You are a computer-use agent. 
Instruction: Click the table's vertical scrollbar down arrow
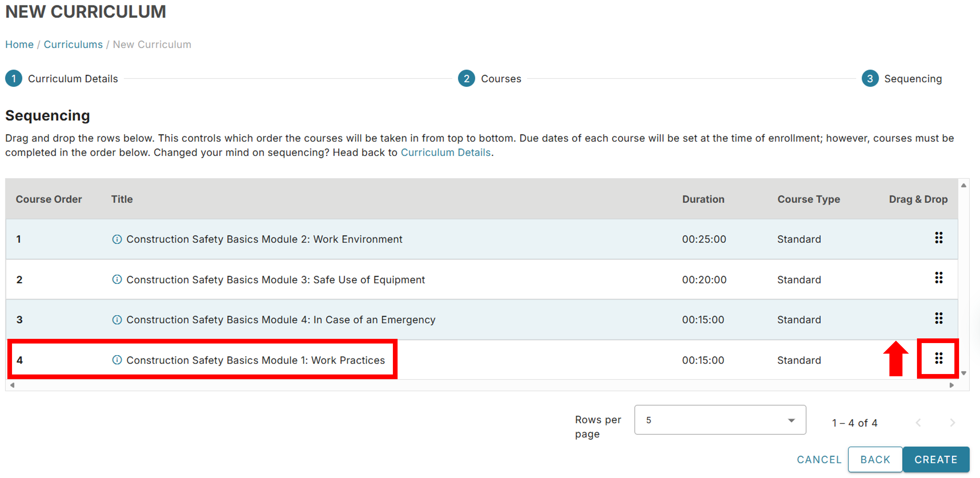coord(963,373)
